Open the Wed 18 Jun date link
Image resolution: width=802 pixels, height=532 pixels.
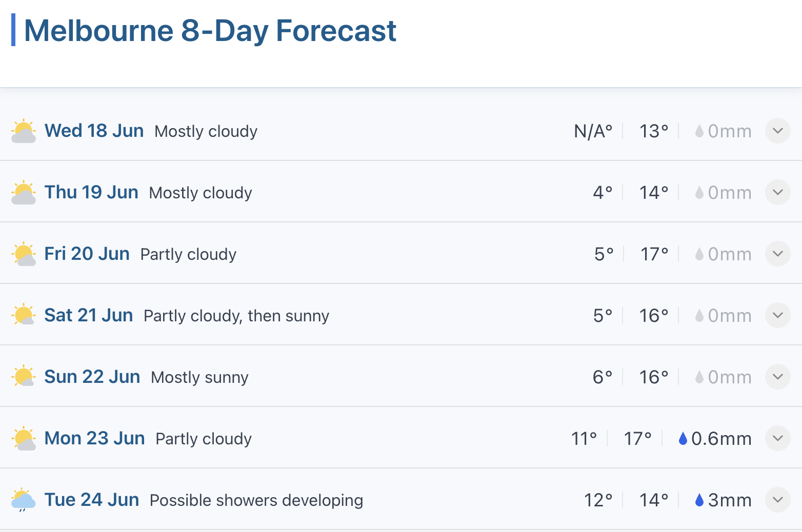click(x=94, y=131)
